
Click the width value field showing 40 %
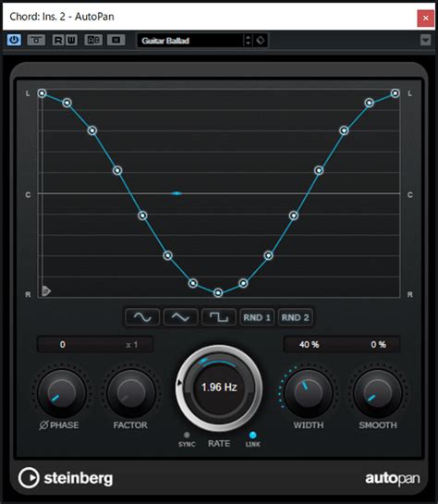tap(309, 345)
